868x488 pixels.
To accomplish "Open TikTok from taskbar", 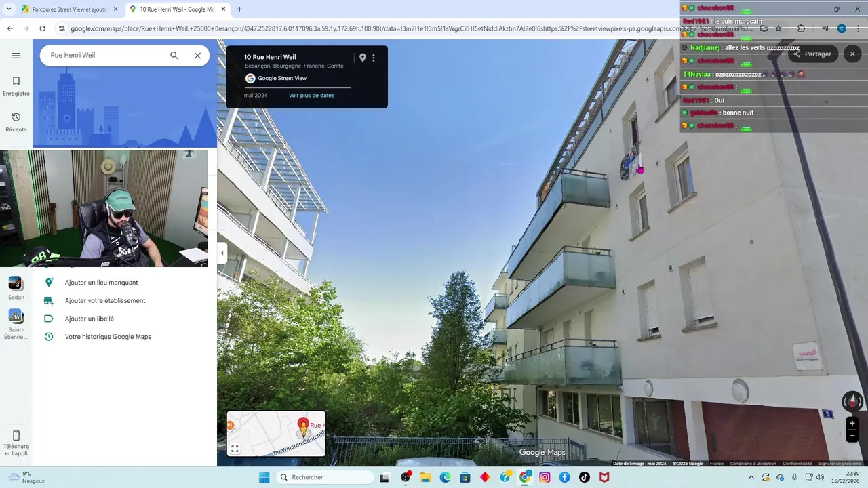I will [x=585, y=477].
